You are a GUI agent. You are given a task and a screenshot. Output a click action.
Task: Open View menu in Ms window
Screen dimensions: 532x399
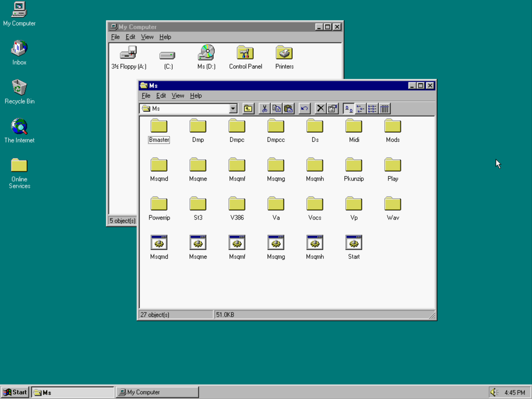tap(178, 96)
